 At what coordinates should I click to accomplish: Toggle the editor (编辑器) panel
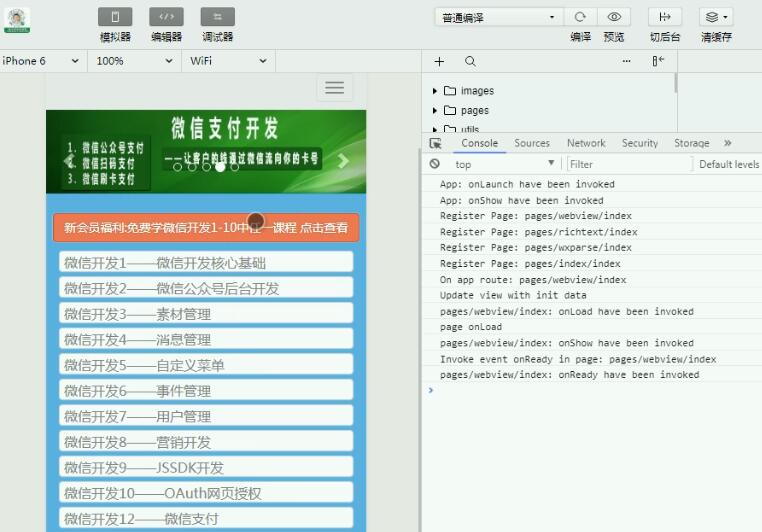point(166,17)
